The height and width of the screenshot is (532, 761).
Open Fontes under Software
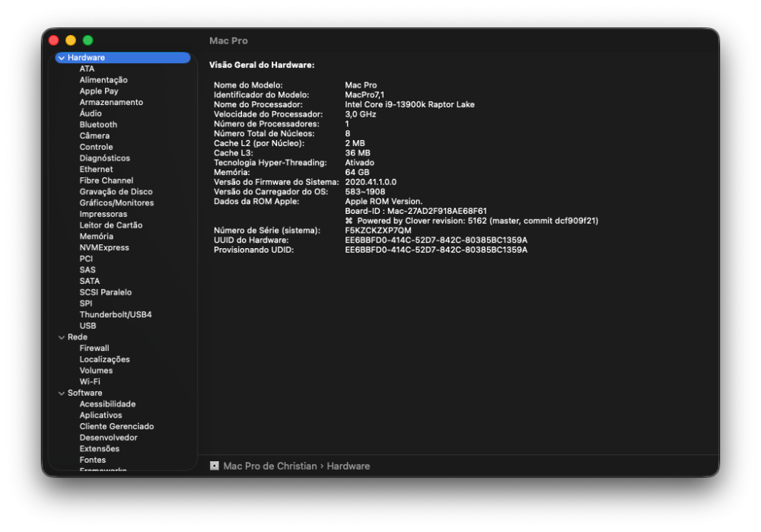(92, 460)
